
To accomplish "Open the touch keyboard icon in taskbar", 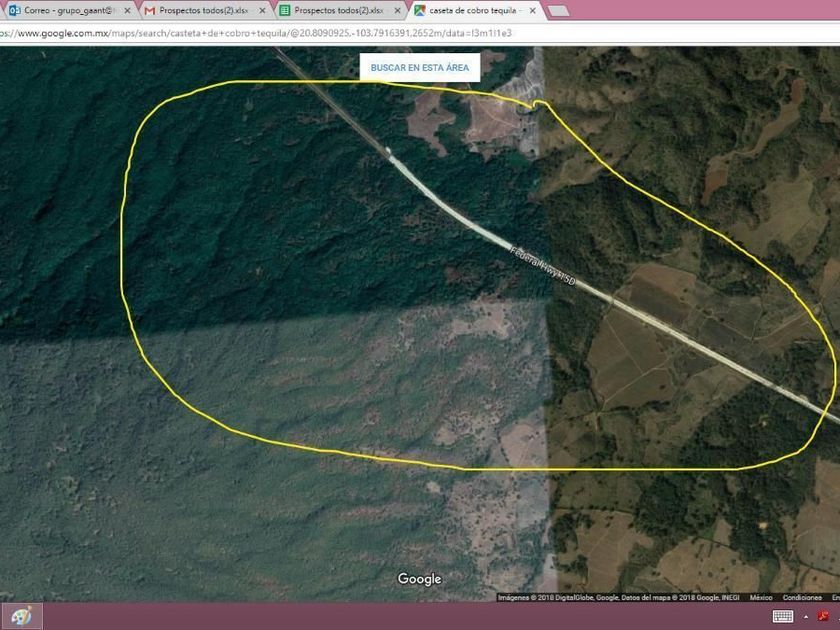I will tap(782, 617).
